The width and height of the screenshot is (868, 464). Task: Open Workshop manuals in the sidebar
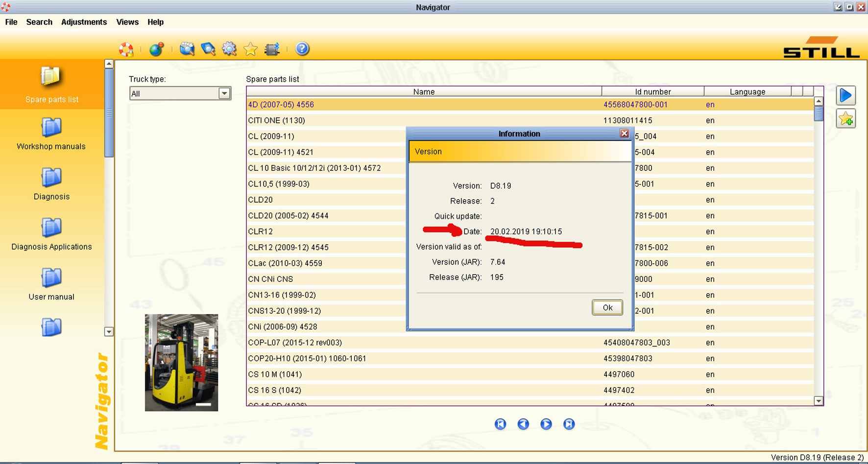pos(51,134)
